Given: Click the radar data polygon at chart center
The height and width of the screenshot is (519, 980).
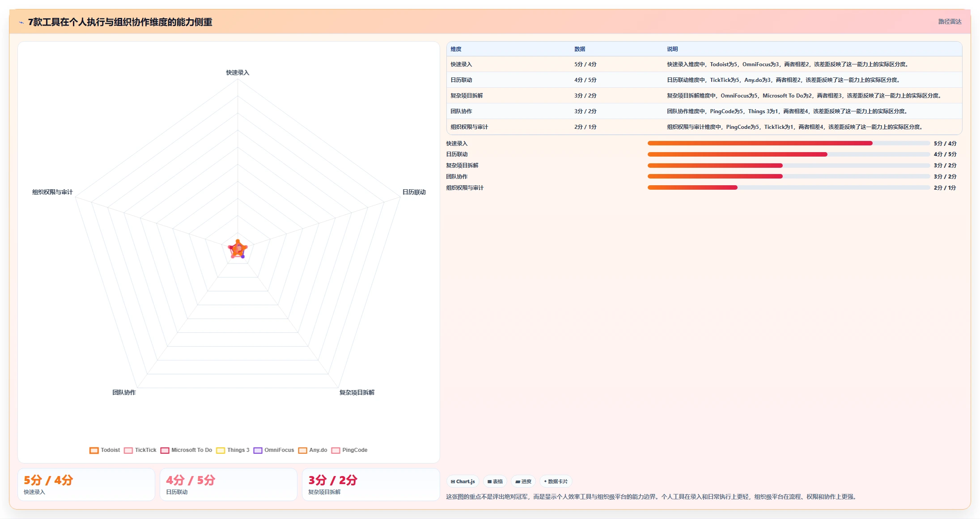Looking at the screenshot, I should pyautogui.click(x=238, y=249).
